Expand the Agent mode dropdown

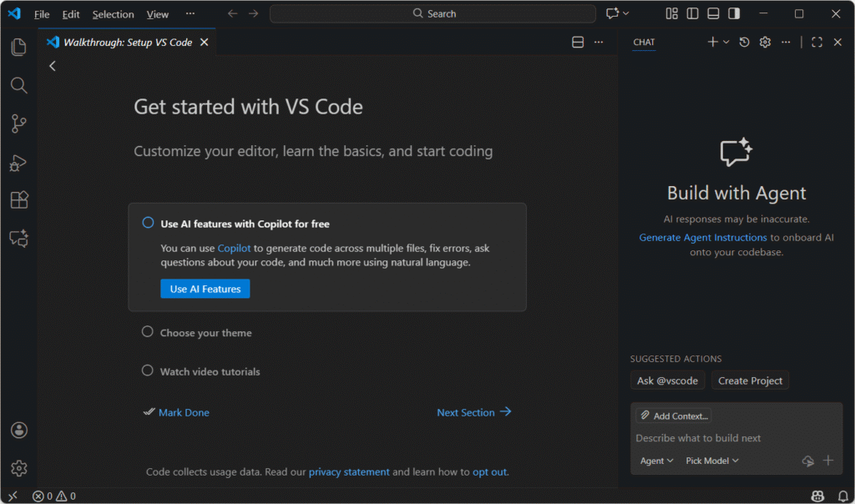click(x=656, y=461)
